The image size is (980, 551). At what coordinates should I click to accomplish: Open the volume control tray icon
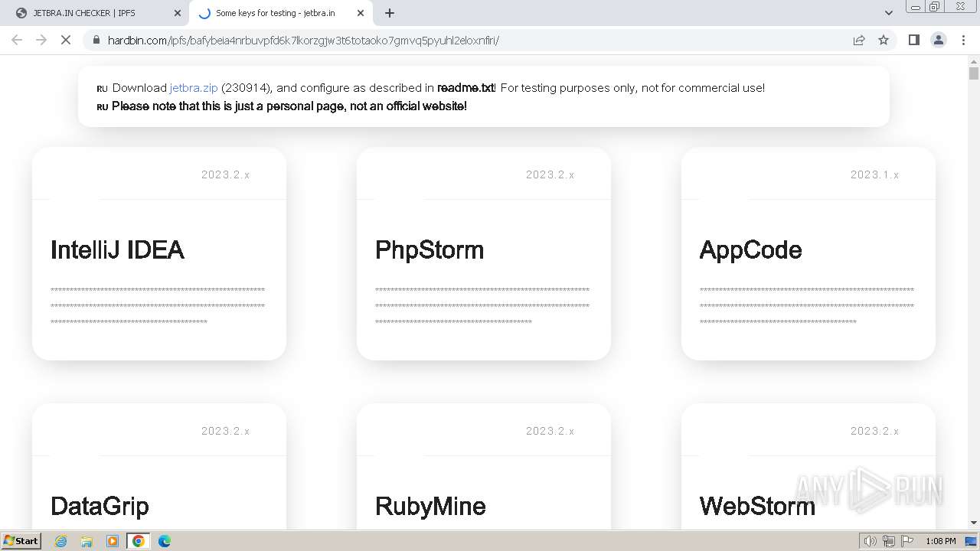(x=870, y=541)
